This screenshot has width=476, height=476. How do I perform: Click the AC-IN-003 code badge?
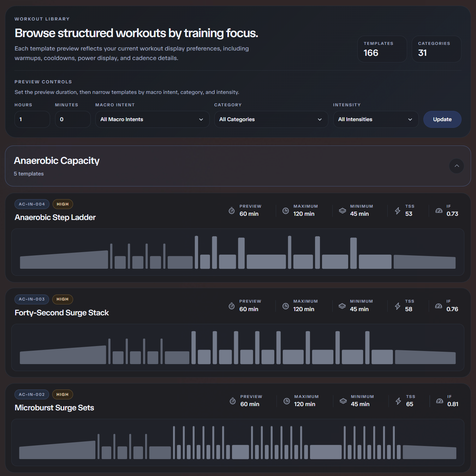click(x=32, y=299)
